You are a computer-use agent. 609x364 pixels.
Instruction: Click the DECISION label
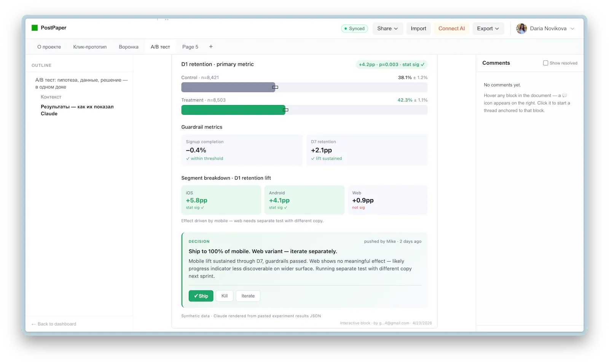point(199,242)
